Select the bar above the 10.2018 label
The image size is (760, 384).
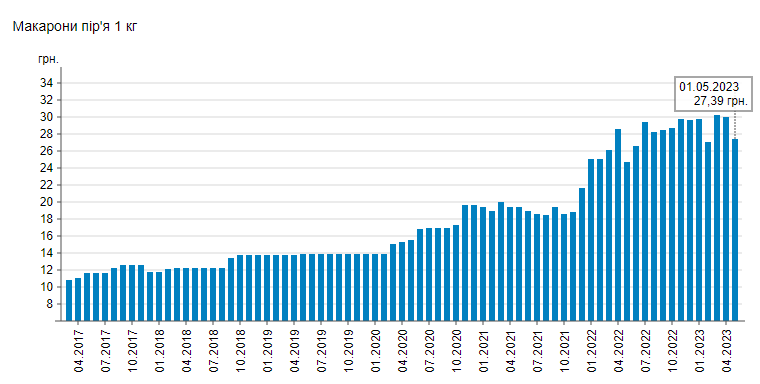click(240, 288)
